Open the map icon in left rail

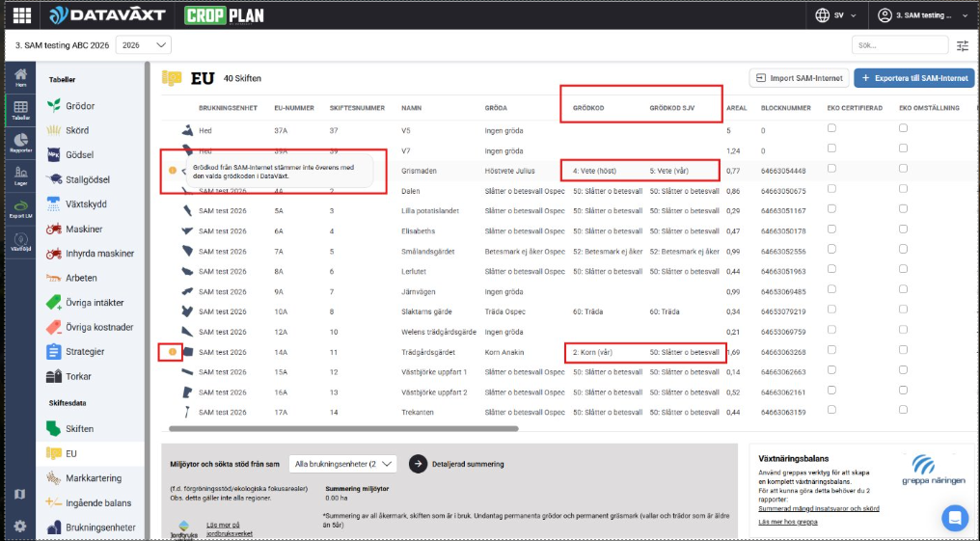click(20, 494)
